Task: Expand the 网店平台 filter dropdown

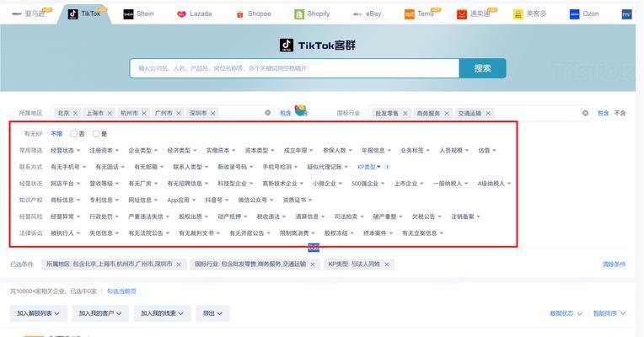Action: [x=65, y=184]
